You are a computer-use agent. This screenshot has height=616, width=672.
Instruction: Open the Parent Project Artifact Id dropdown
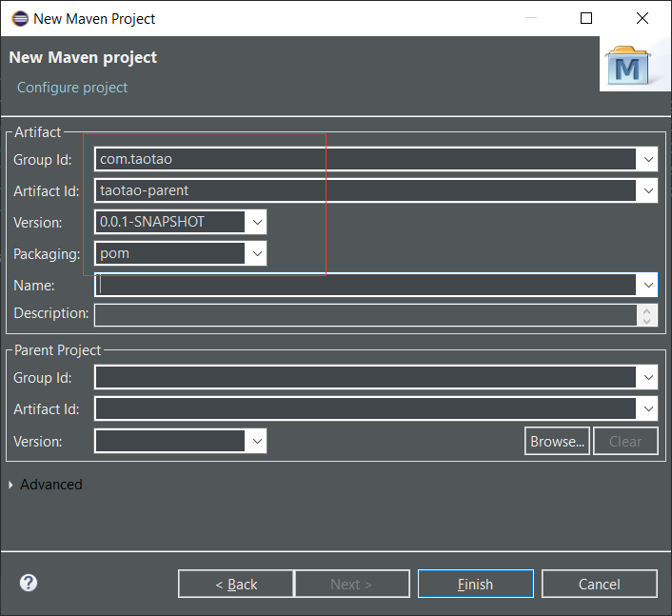click(x=648, y=409)
